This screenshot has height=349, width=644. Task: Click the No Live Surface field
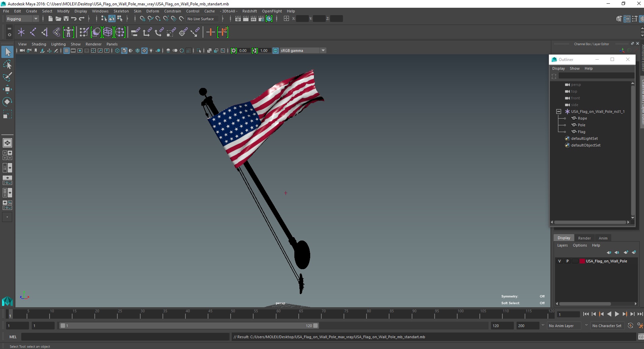(202, 19)
